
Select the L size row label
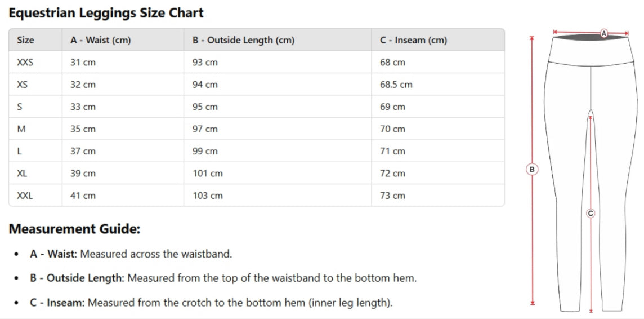20,151
